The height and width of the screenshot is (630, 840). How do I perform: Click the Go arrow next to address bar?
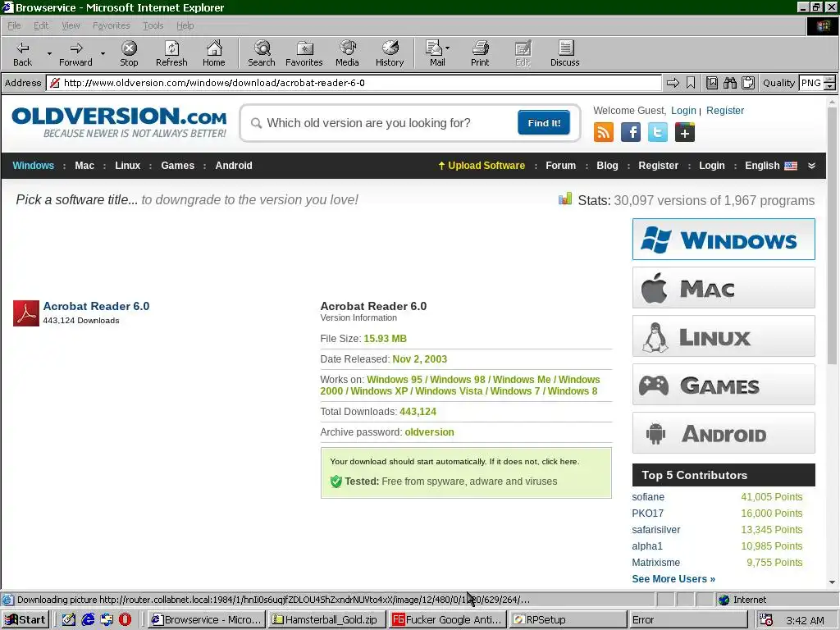pos(673,83)
